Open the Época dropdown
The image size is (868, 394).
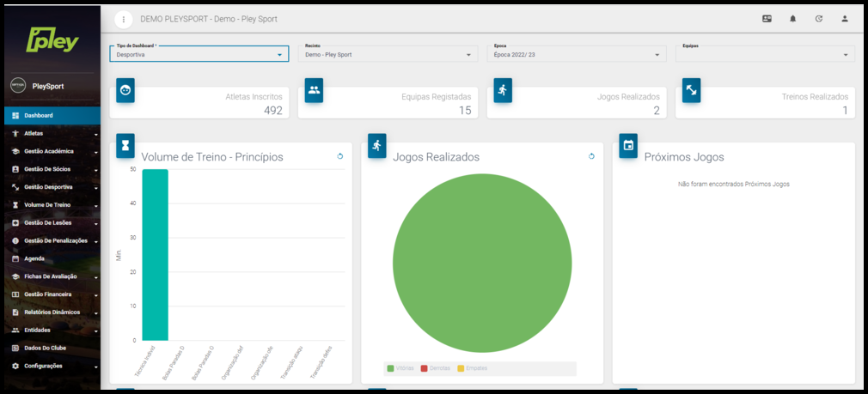coord(576,54)
